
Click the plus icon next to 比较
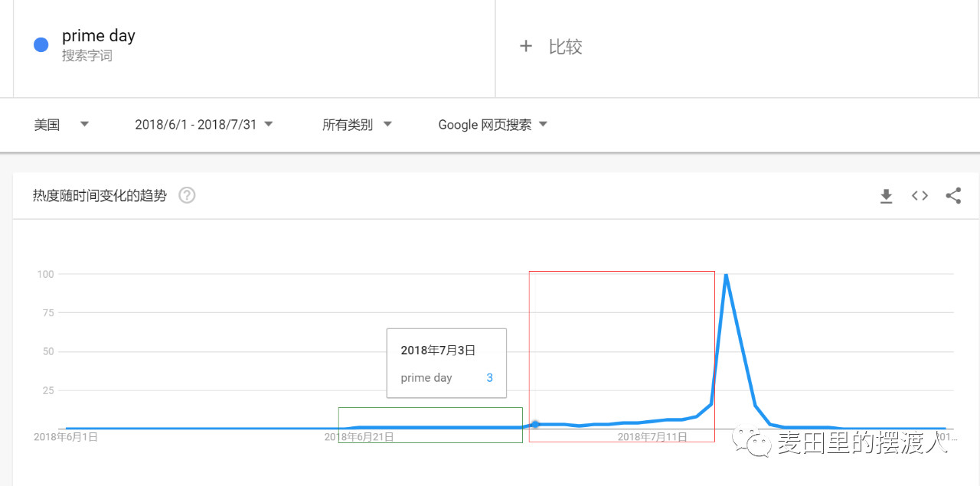[526, 46]
